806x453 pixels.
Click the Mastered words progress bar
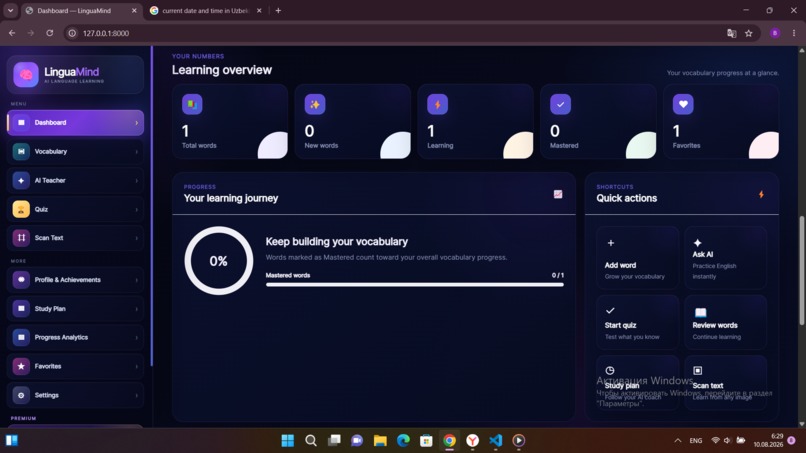414,284
